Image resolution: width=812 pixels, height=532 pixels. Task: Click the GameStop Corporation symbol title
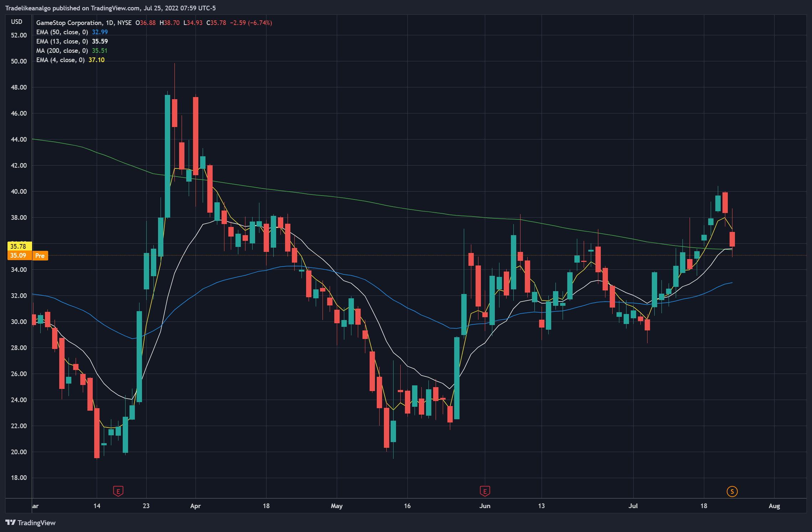point(70,23)
